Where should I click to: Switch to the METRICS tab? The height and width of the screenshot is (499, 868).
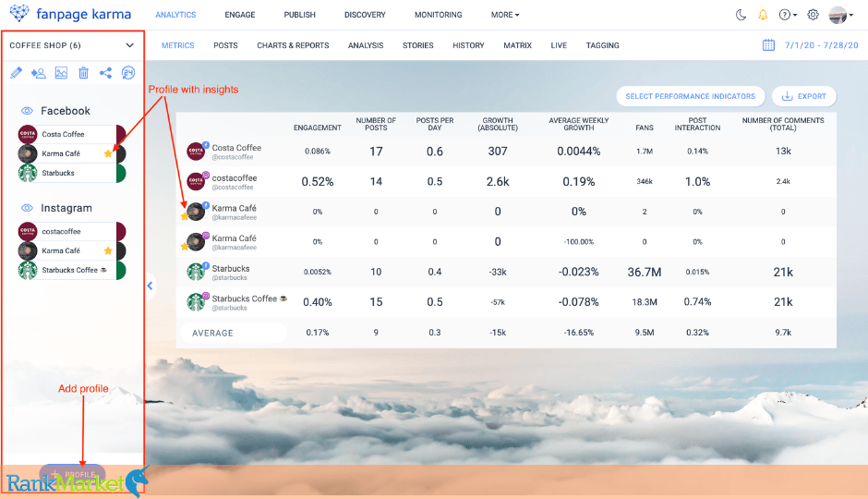pyautogui.click(x=177, y=45)
